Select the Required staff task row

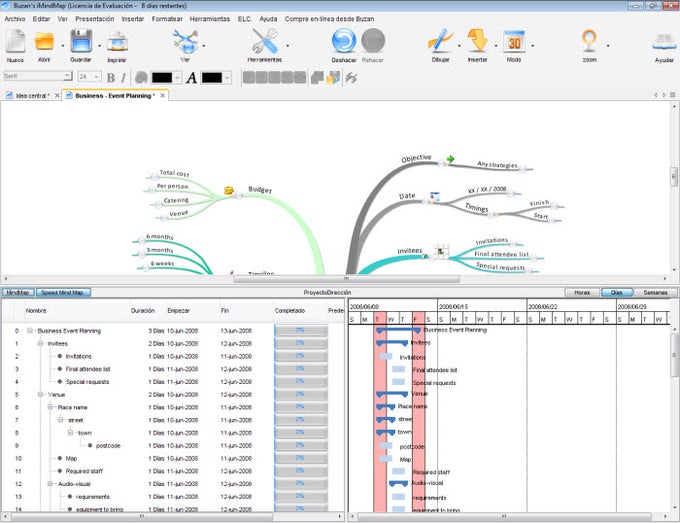click(173, 471)
